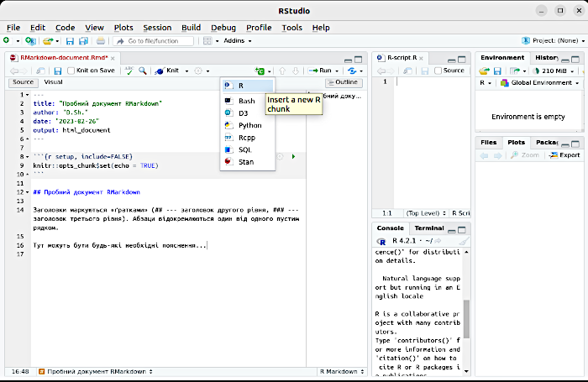Open the Tools menu
The height and width of the screenshot is (382, 588).
pyautogui.click(x=291, y=28)
